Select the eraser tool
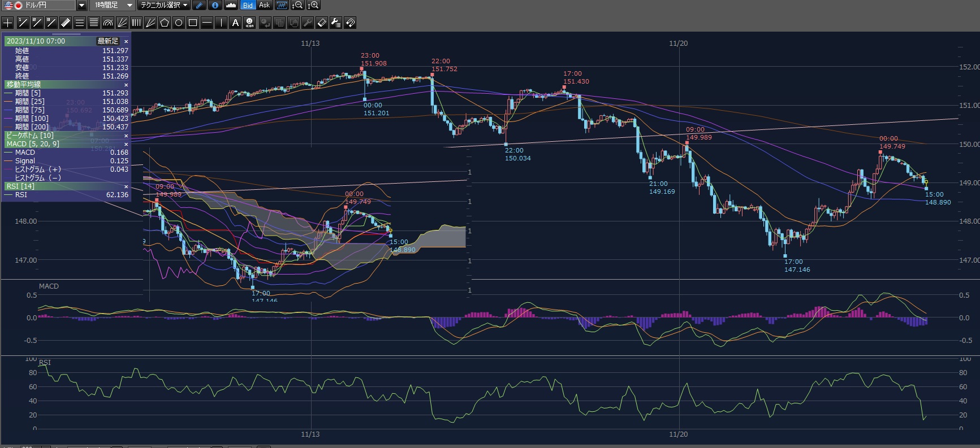The image size is (980, 448). coord(321,23)
